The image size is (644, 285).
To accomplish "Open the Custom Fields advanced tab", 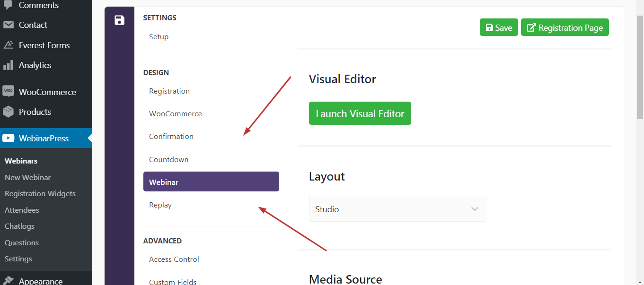I will pyautogui.click(x=211, y=281).
